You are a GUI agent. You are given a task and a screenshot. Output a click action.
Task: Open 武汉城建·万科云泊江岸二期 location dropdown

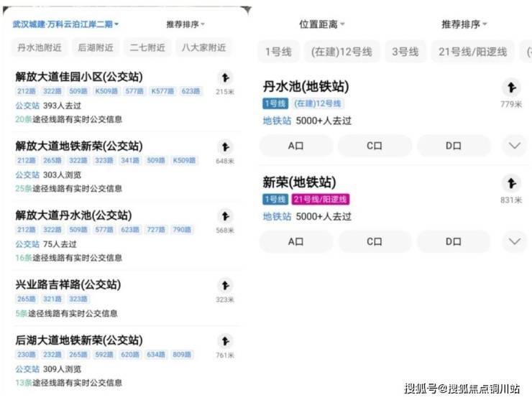[x=66, y=24]
